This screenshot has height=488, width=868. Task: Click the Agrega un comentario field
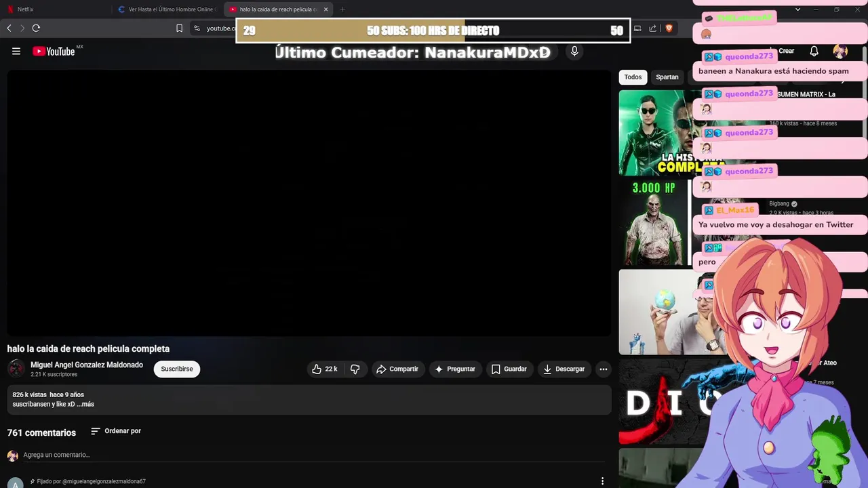(313, 455)
